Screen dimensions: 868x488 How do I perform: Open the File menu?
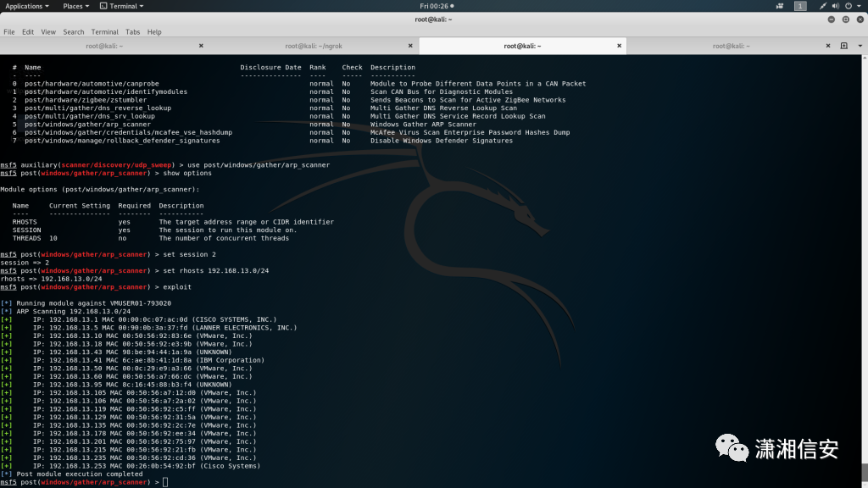point(8,32)
